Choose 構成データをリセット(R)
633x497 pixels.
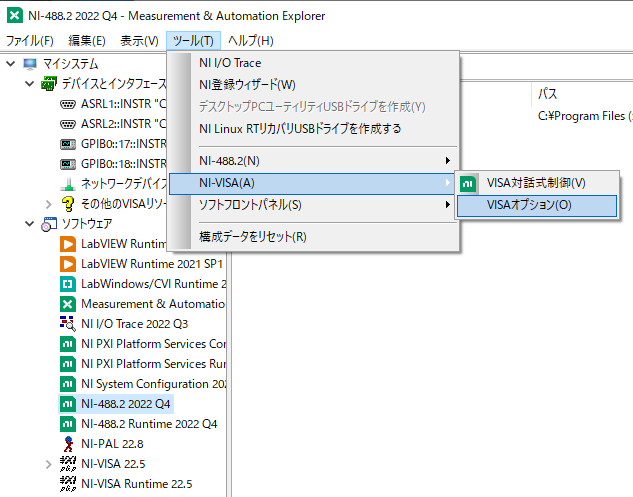click(x=314, y=237)
